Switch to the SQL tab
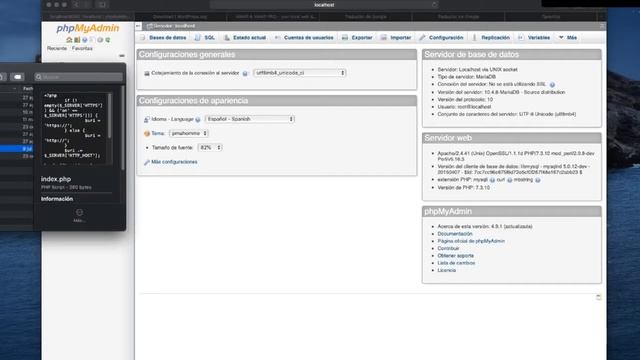Screen dimensions: 640x360 click(205, 38)
